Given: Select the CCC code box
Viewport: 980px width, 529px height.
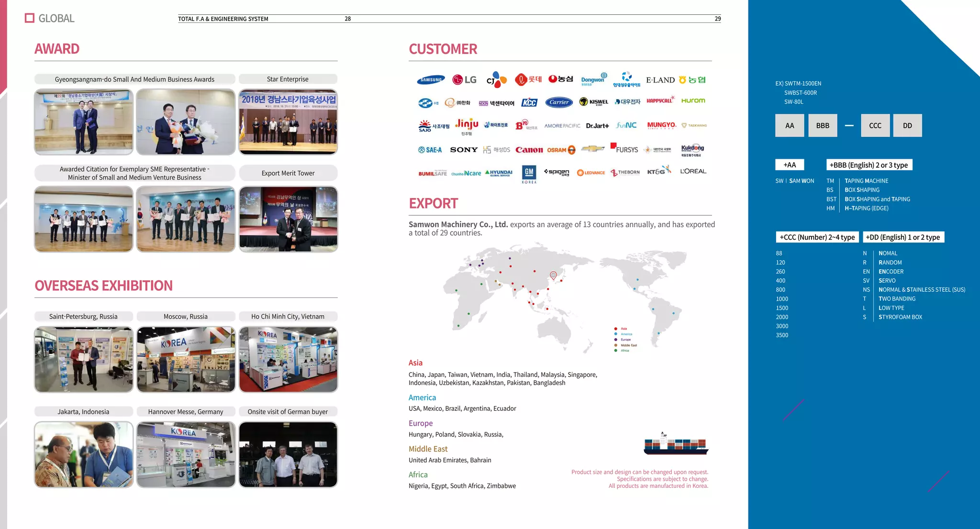Looking at the screenshot, I should 875,126.
